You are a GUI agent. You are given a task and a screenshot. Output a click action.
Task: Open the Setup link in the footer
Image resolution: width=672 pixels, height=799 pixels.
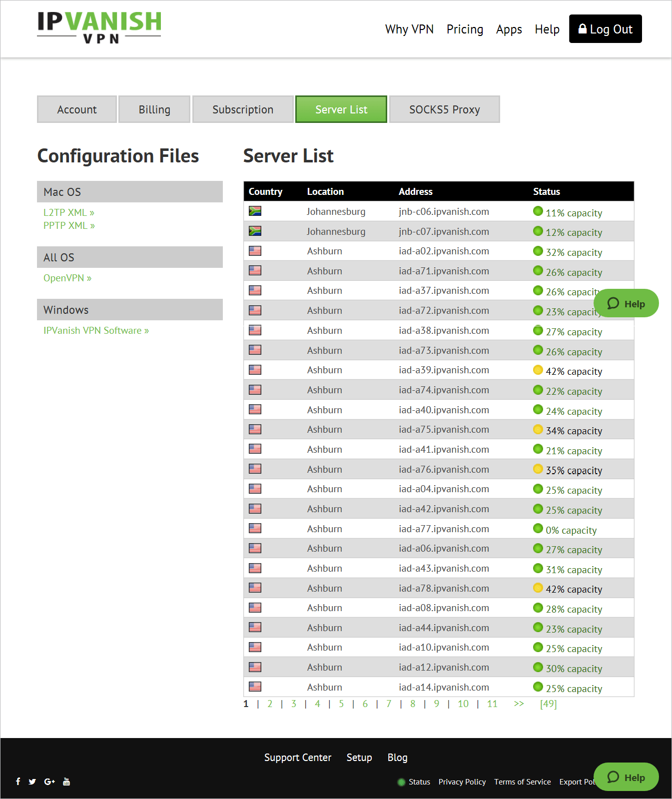(x=359, y=758)
